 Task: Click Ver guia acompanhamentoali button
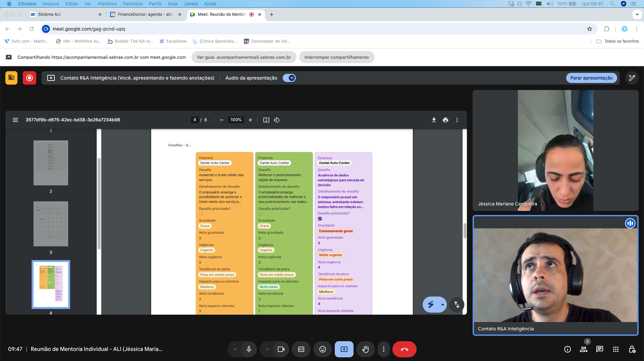(244, 57)
